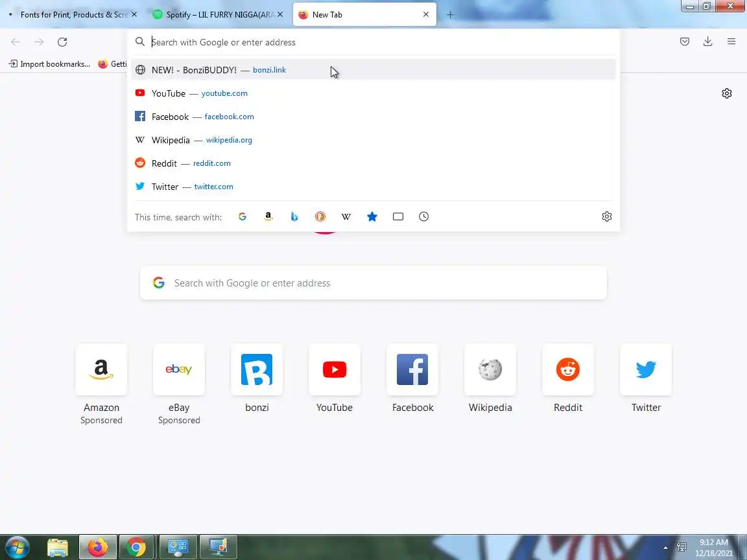The width and height of the screenshot is (747, 560).
Task: Open the Getting Started bookmark
Action: click(x=112, y=64)
